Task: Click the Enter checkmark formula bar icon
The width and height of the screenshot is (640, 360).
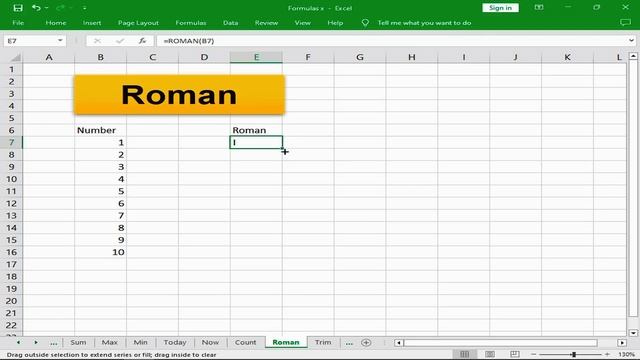Action: (120, 41)
